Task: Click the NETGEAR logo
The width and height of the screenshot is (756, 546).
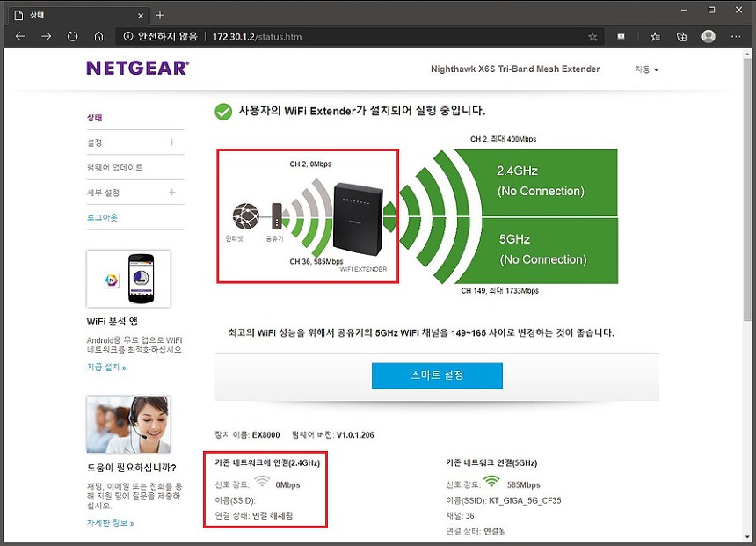Action: click(138, 68)
